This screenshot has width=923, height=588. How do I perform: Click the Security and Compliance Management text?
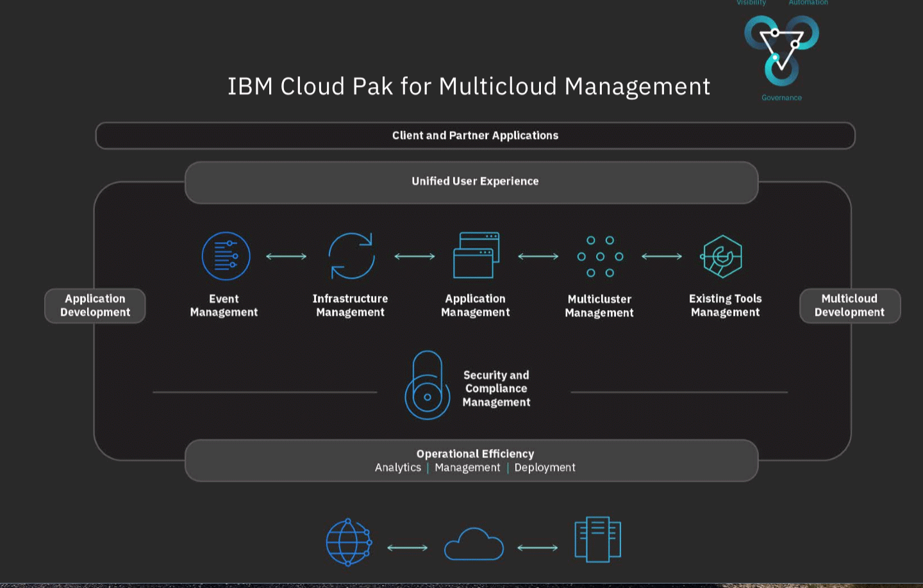(496, 388)
